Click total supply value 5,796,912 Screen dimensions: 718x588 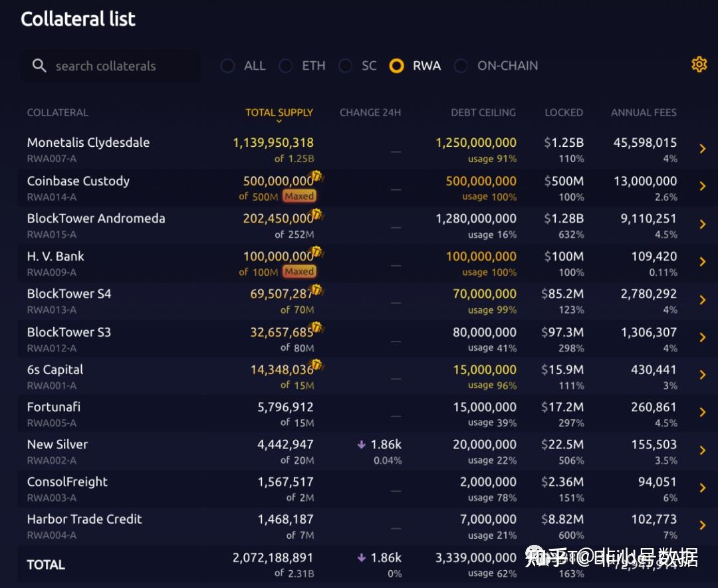point(285,407)
